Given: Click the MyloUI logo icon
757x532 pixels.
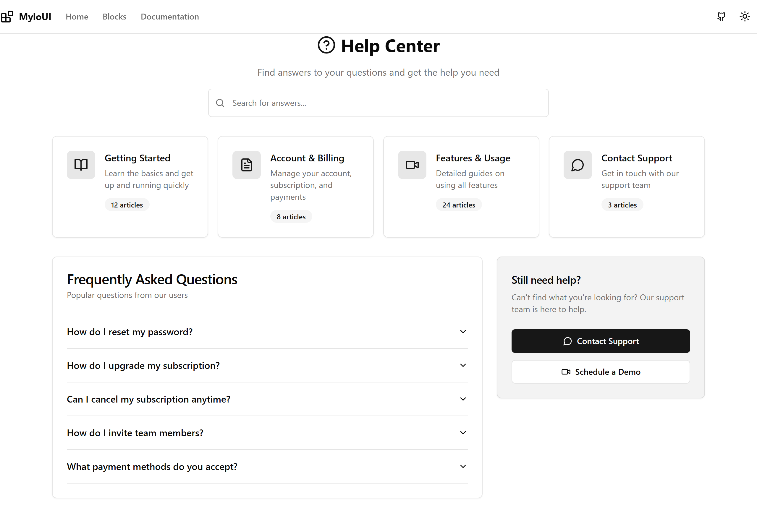Looking at the screenshot, I should (7, 17).
